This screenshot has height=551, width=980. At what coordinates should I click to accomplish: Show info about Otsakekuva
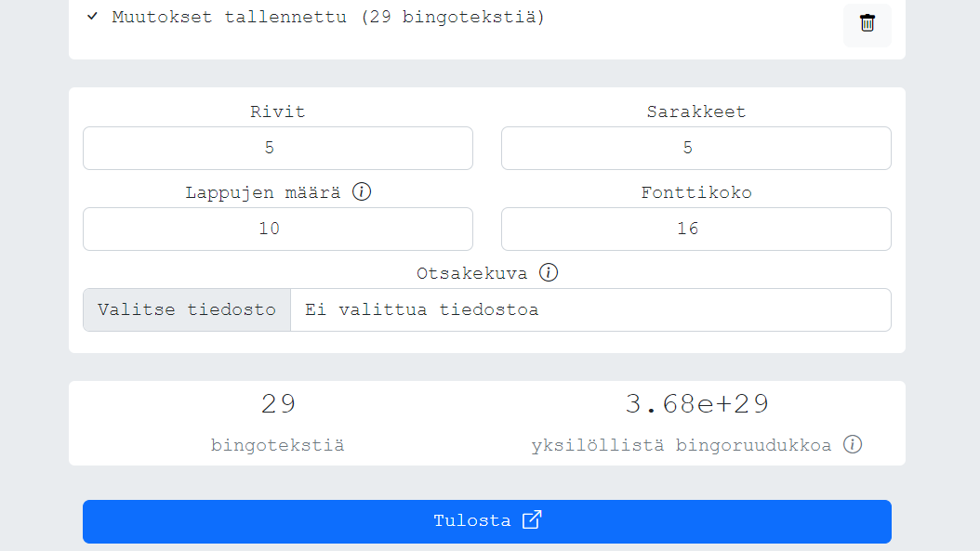549,272
